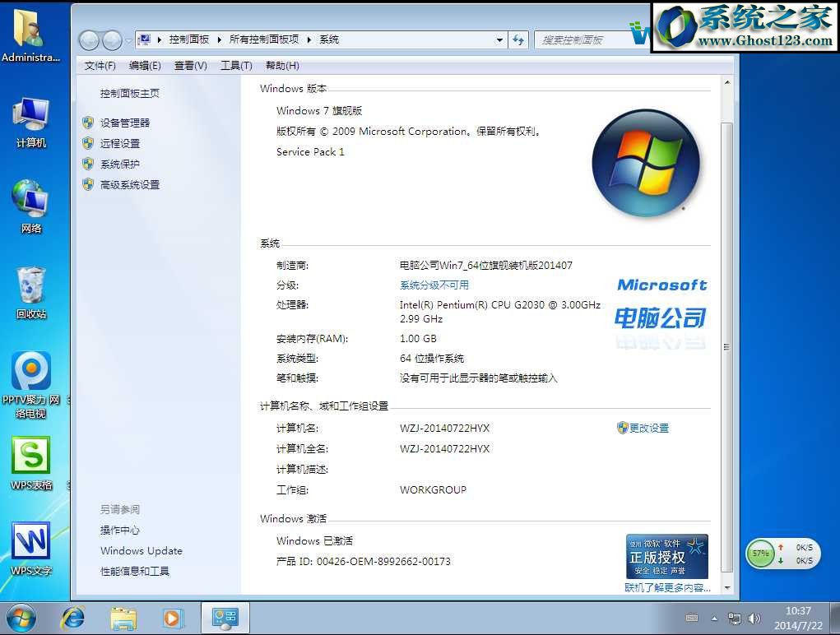840x635 pixels.
Task: Open the 工具(T) menu
Action: pos(236,65)
